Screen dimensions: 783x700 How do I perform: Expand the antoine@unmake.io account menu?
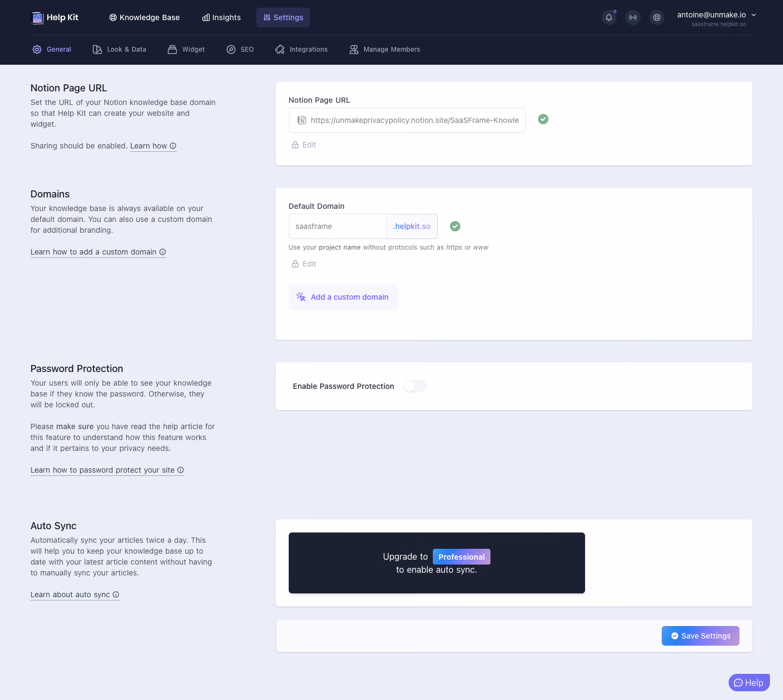click(716, 18)
